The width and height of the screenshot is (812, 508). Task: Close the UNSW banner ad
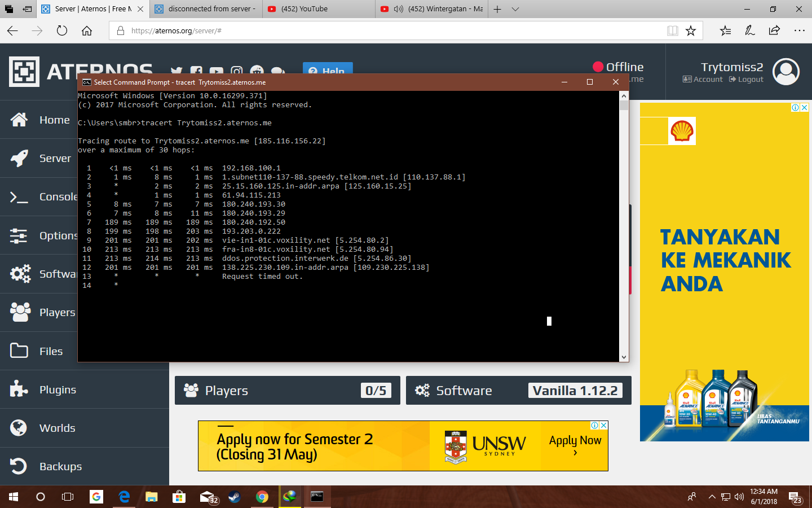click(x=603, y=426)
